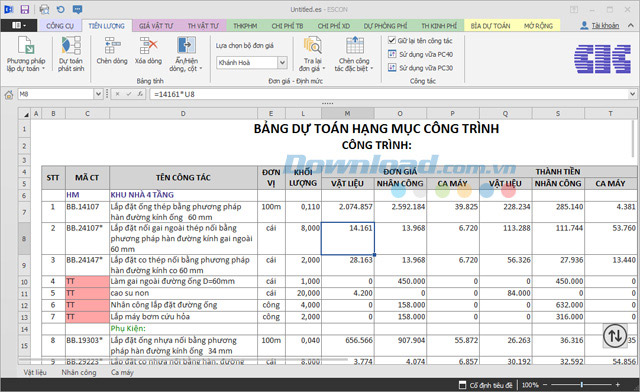This screenshot has width=640, height=392.
Task: Open the name box dropdown arrow
Action: [x=98, y=94]
